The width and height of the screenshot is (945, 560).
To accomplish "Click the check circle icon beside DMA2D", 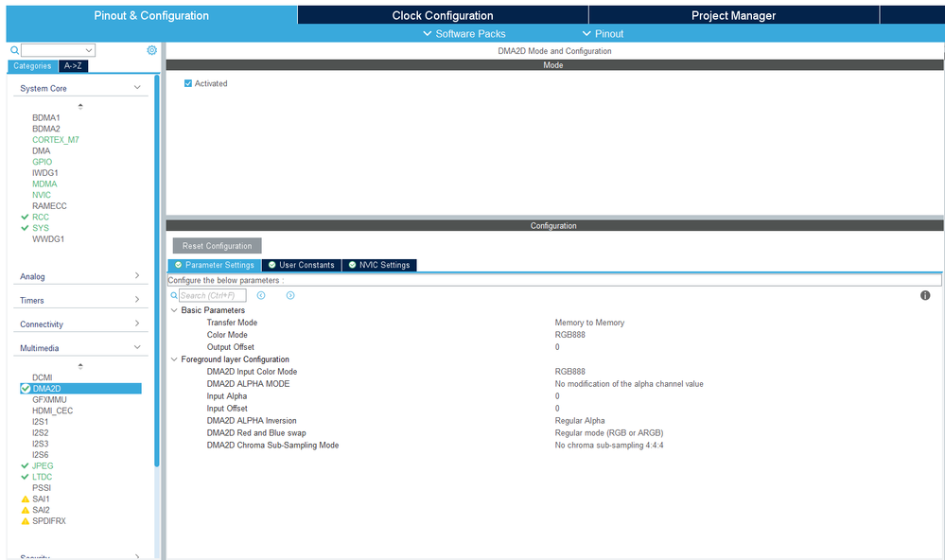I will (x=26, y=389).
